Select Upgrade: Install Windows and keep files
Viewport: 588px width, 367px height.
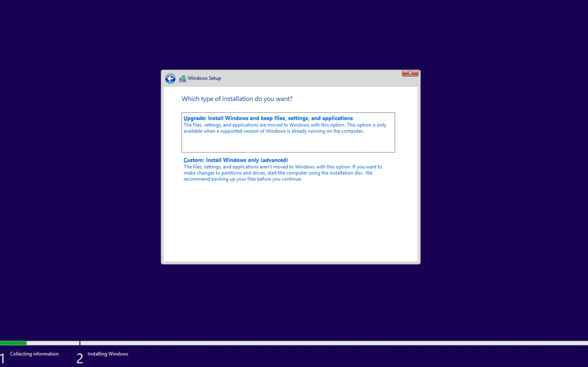point(268,118)
